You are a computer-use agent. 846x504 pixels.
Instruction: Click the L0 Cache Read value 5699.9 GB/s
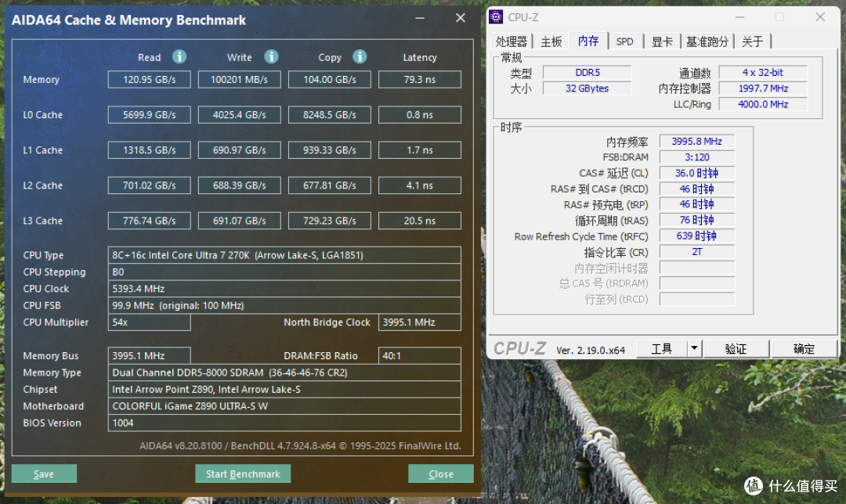tap(150, 115)
